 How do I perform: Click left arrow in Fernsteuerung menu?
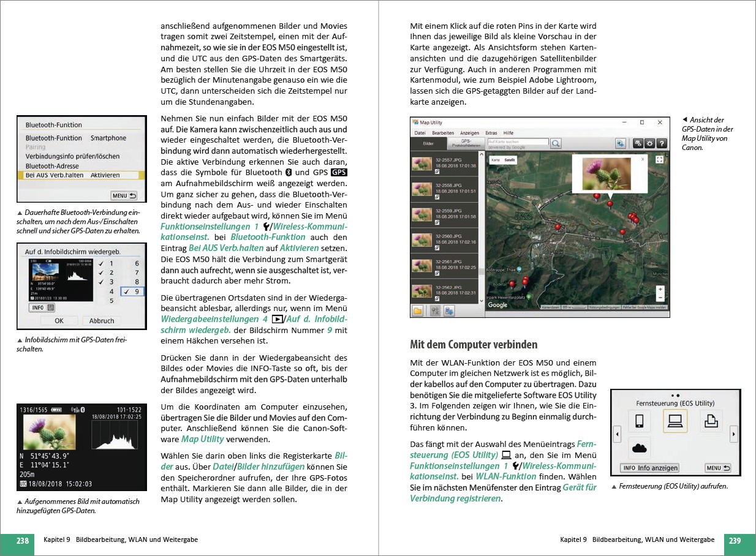(617, 434)
